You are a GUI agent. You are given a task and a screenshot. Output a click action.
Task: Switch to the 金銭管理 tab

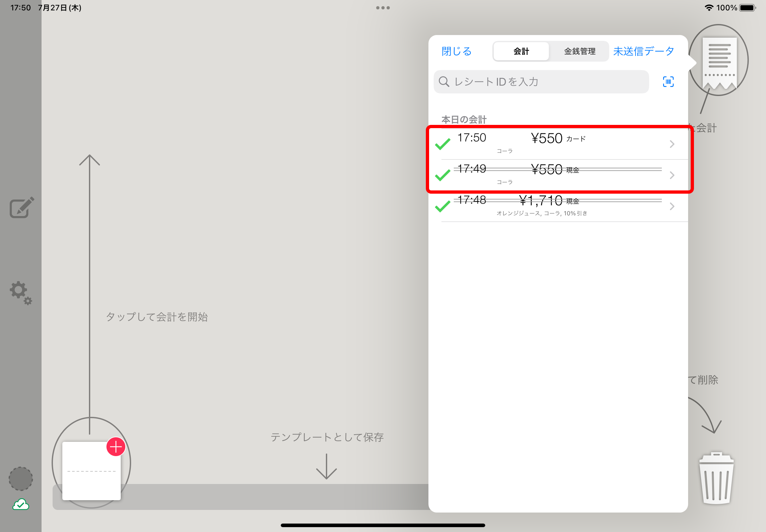pyautogui.click(x=579, y=51)
